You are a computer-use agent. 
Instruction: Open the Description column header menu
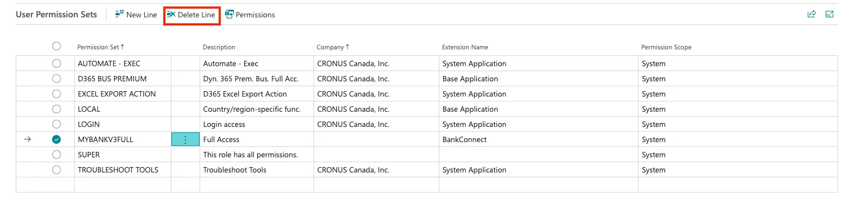point(219,47)
